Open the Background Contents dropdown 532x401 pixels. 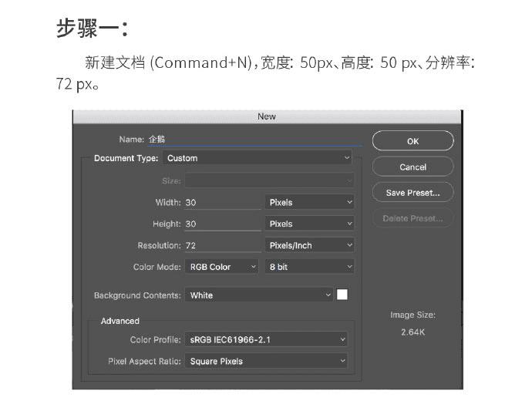(259, 295)
